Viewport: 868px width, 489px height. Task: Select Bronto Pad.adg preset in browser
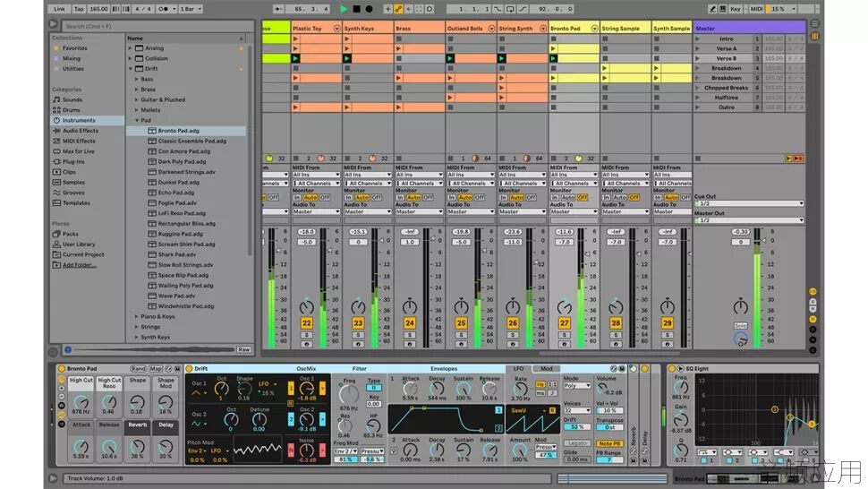(x=186, y=131)
